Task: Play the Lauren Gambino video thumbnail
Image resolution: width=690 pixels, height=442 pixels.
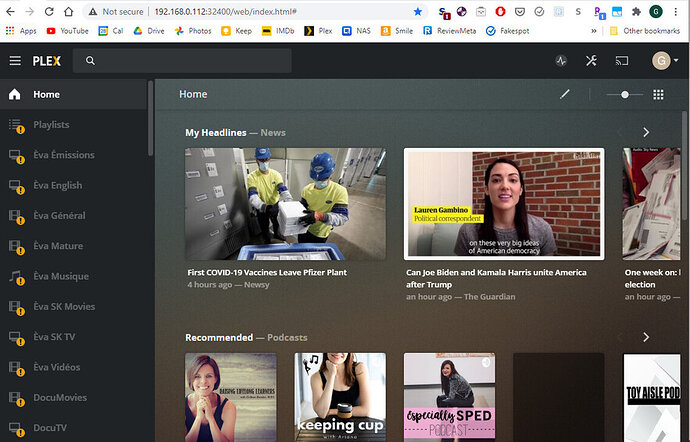Action: [504, 204]
